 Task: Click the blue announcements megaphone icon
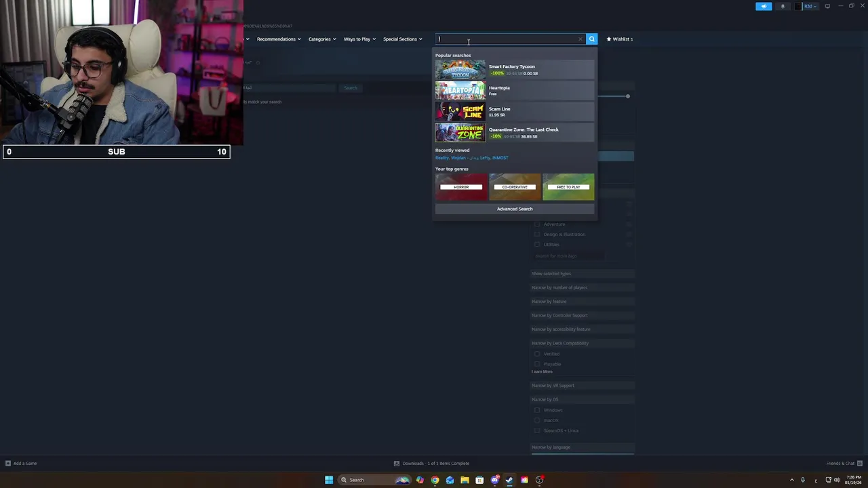764,6
